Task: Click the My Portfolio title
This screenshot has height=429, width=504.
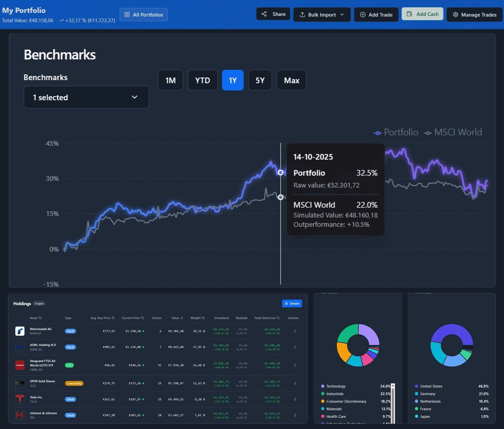Action: click(24, 10)
